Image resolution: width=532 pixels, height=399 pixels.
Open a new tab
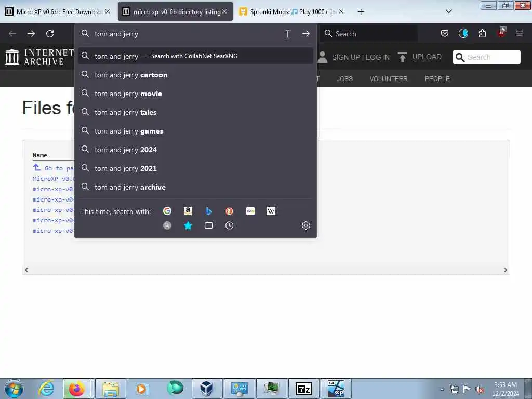point(361,12)
